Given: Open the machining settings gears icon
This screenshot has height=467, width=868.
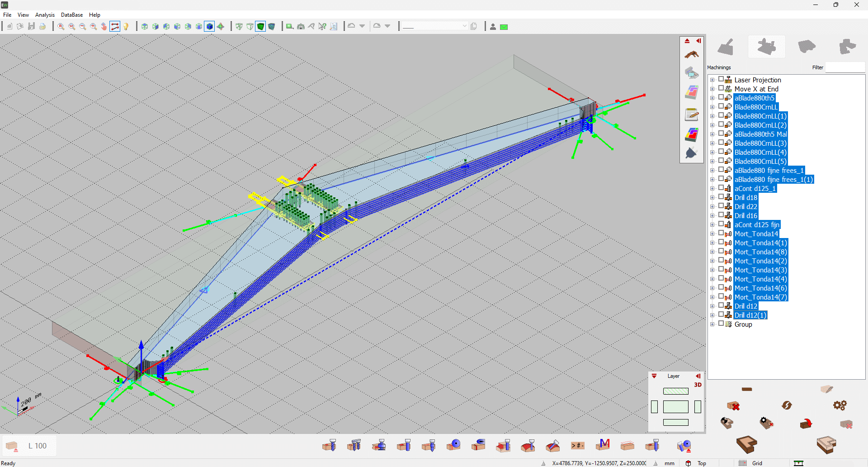Looking at the screenshot, I should (x=840, y=405).
